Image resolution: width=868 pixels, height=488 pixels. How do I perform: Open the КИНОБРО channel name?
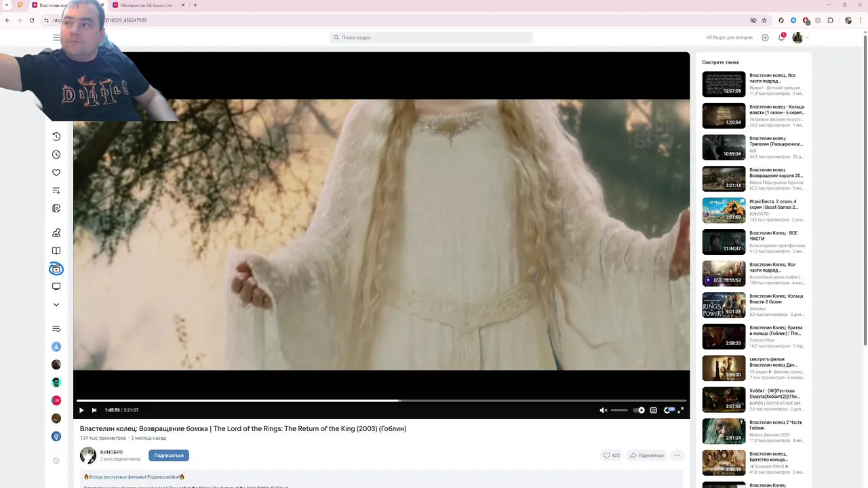[111, 452]
